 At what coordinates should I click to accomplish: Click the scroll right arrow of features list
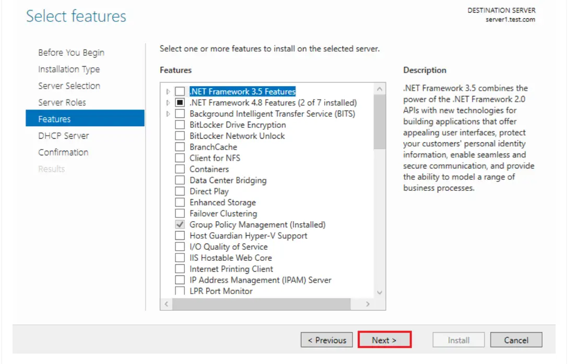tap(368, 304)
